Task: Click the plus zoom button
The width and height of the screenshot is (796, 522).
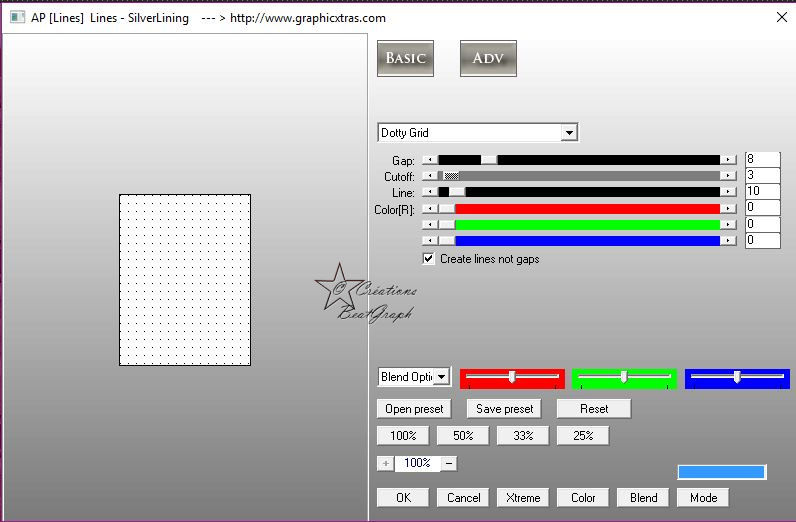Action: [385, 463]
